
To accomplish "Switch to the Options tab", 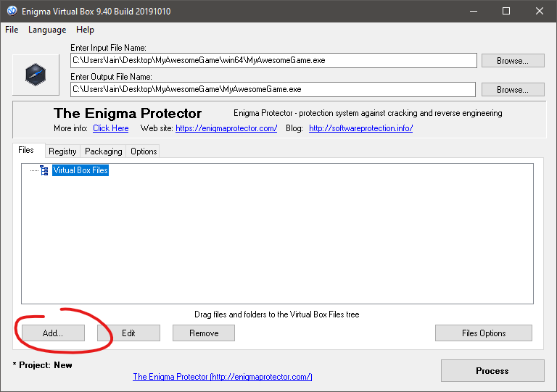I will click(144, 151).
